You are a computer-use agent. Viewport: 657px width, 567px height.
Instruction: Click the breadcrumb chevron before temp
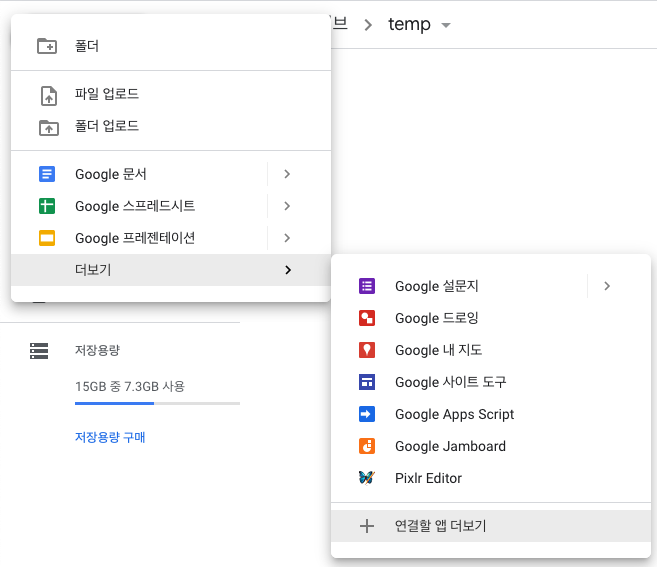[368, 25]
